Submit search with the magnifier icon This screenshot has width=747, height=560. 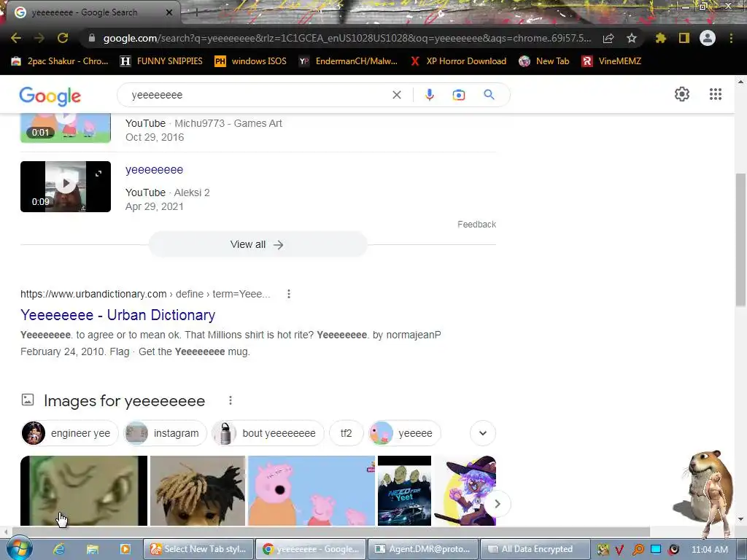(489, 95)
